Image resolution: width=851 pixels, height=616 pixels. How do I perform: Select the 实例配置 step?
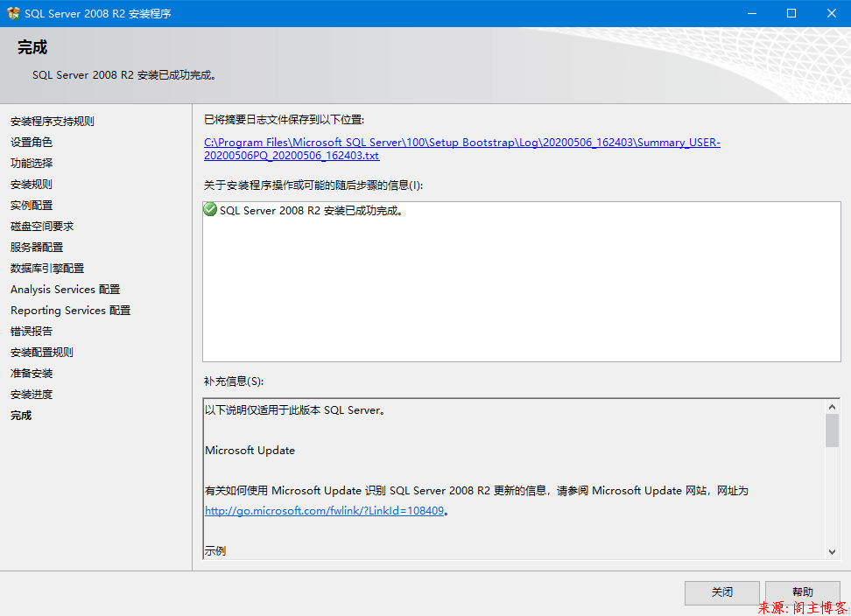tap(31, 205)
